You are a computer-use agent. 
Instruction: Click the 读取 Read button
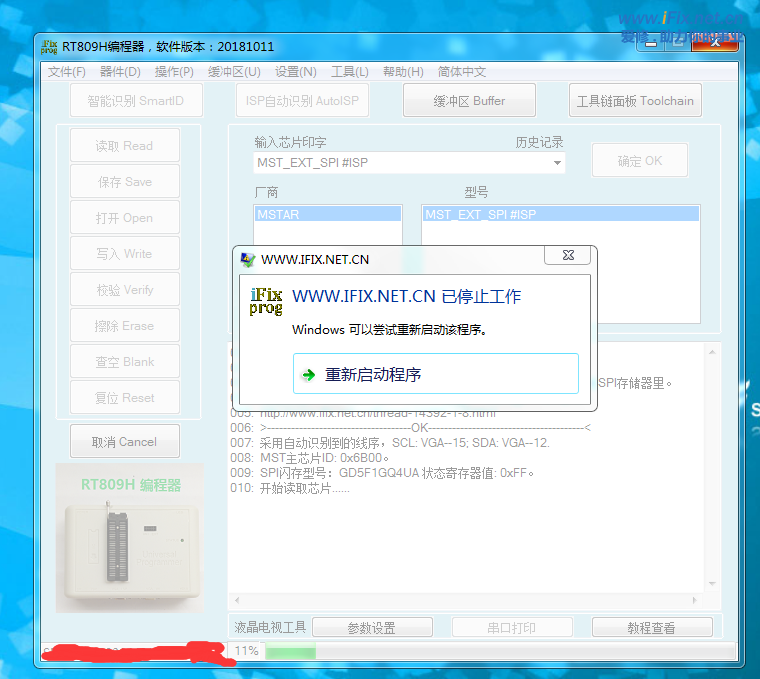125,145
